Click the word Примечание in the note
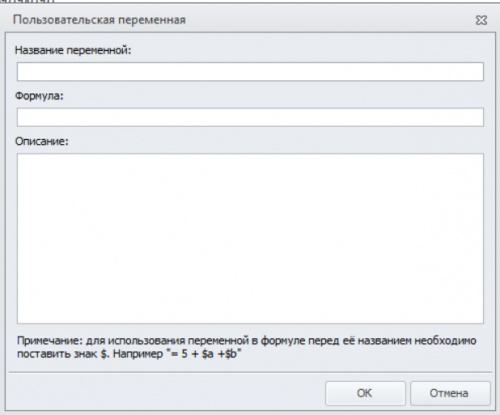This screenshot has width=500, height=415. point(49,341)
